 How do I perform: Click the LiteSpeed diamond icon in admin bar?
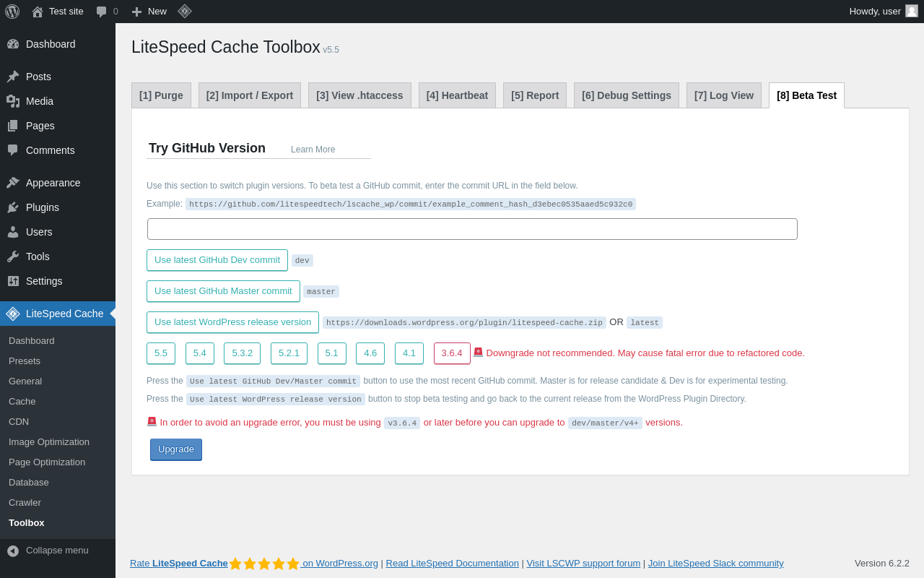pos(185,11)
